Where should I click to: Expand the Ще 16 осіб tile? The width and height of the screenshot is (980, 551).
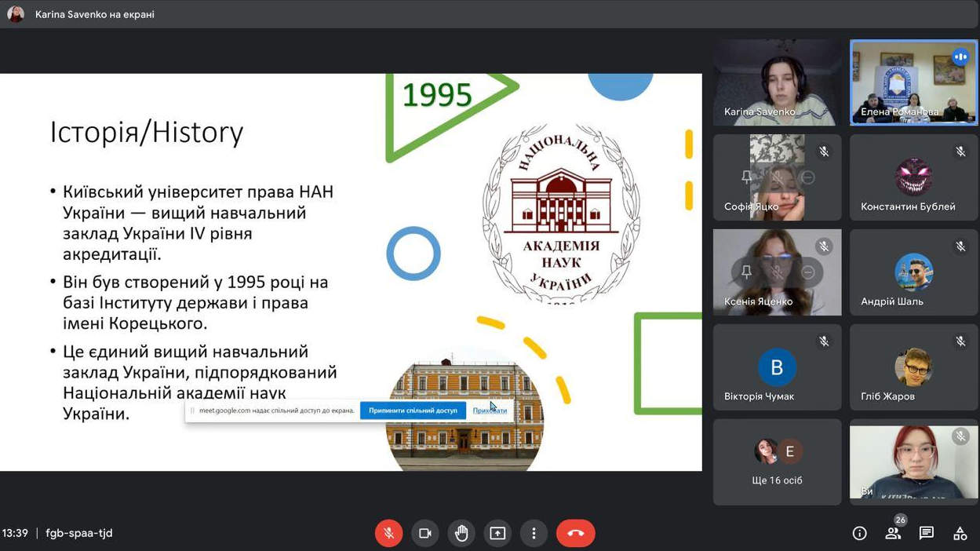pyautogui.click(x=777, y=462)
